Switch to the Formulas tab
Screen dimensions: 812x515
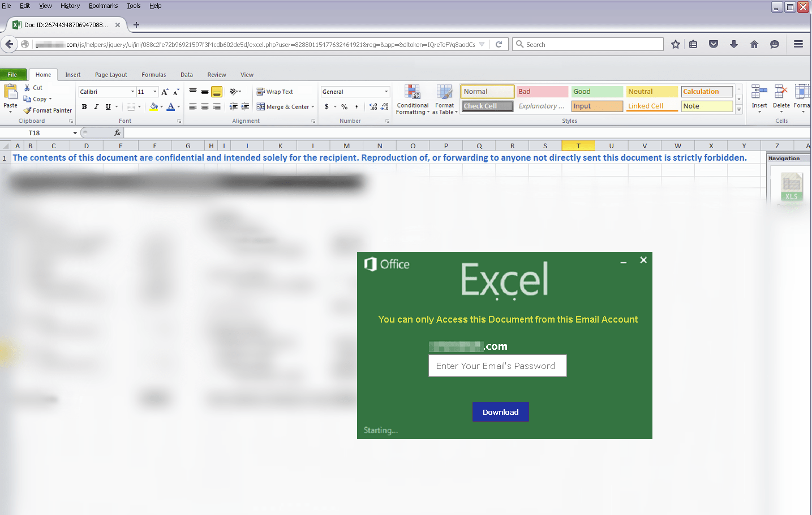(154, 75)
